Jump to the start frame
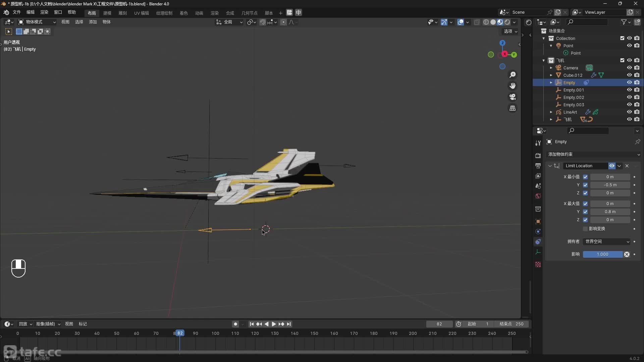Viewport: 644px width, 362px height. click(252, 324)
